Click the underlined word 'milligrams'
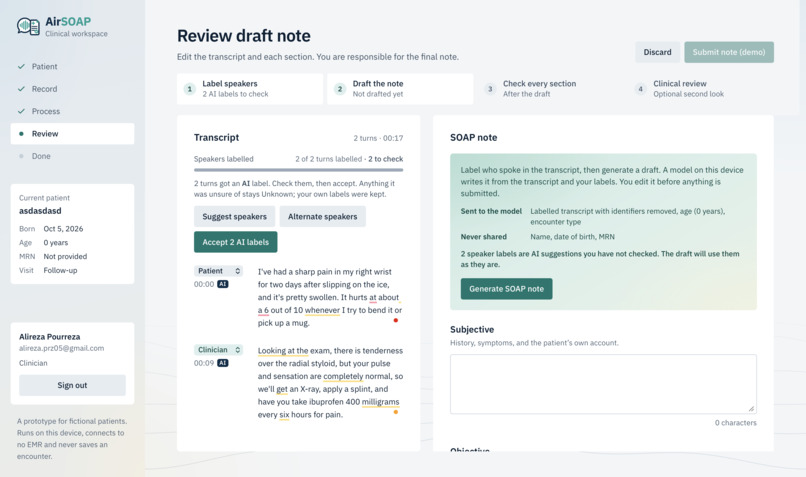 [x=380, y=401]
